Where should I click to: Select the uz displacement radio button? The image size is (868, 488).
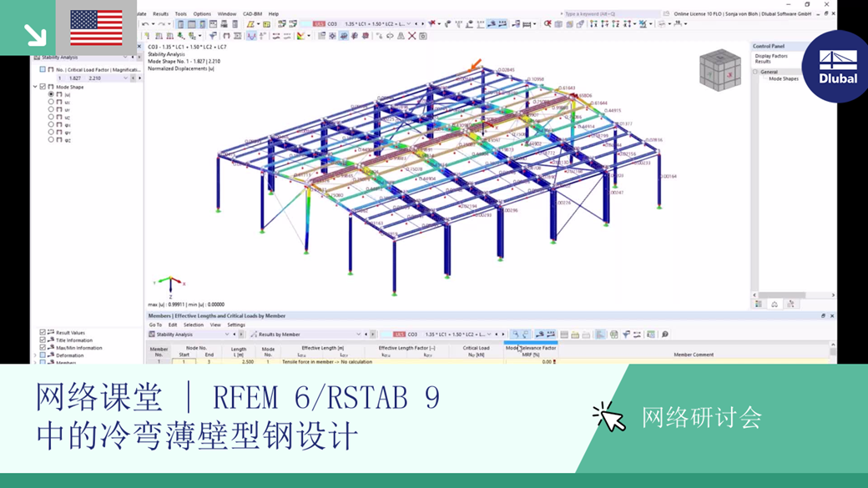[51, 118]
